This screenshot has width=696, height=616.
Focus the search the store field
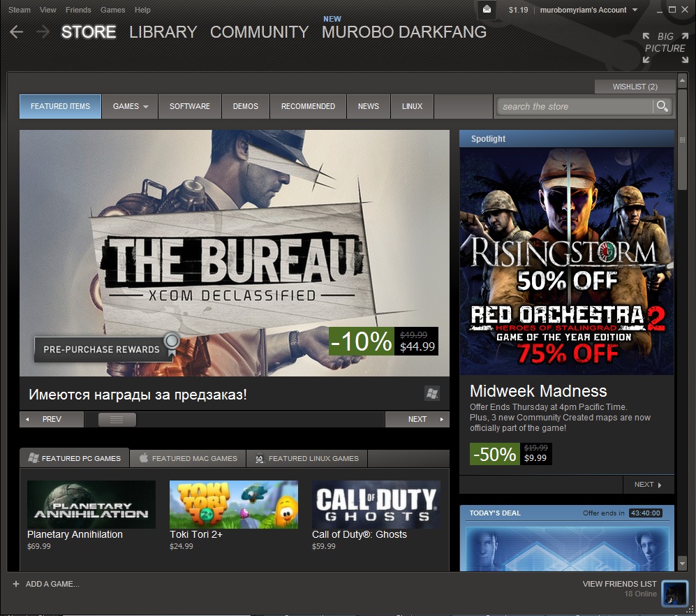575,107
